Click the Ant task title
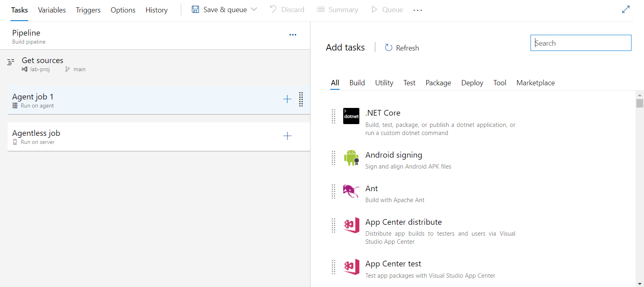Viewport: 644px width, 287px height. [371, 188]
